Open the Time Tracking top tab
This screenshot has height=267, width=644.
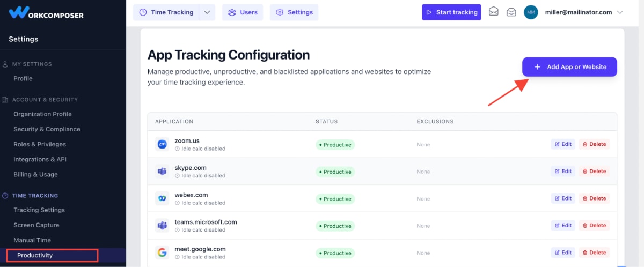pos(166,12)
